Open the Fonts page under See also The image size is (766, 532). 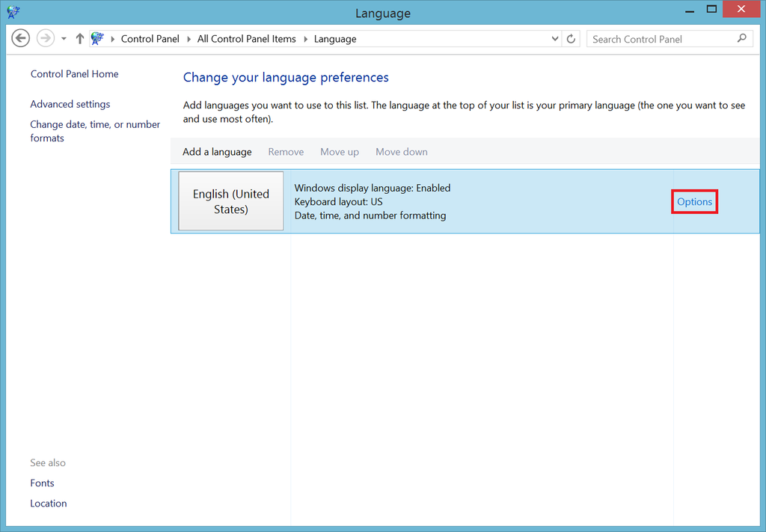(x=42, y=483)
